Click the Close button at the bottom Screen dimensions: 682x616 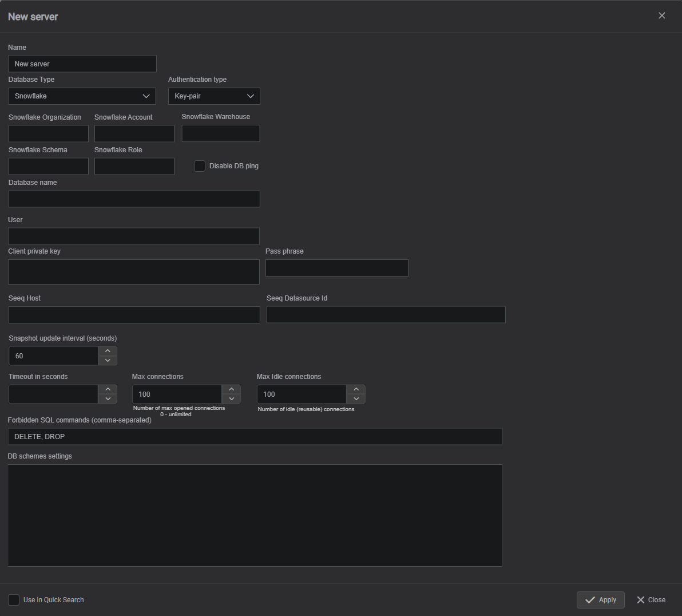pyautogui.click(x=651, y=599)
